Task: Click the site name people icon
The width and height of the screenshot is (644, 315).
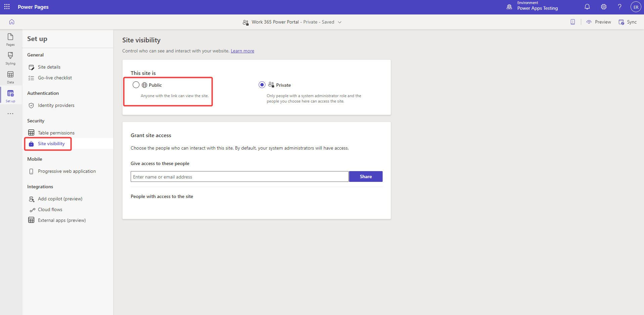Action: pos(246,22)
